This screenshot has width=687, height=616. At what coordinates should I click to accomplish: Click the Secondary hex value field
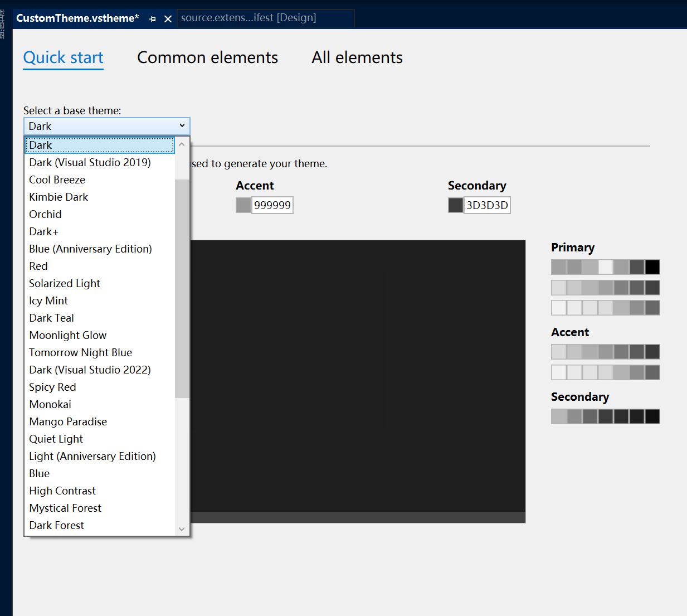coord(487,205)
